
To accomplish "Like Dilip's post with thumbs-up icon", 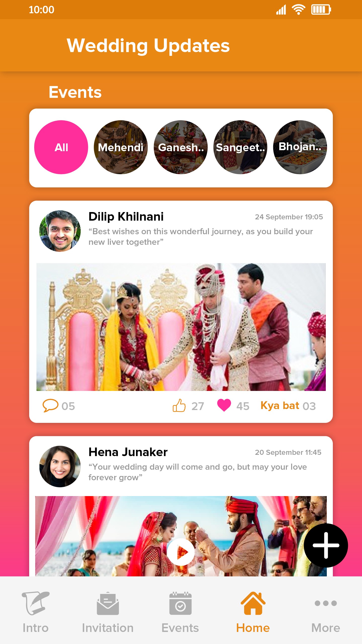I will click(x=179, y=405).
